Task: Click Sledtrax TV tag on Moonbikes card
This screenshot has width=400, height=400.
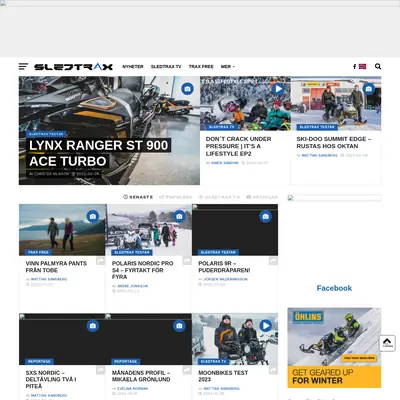Action: coord(214,362)
